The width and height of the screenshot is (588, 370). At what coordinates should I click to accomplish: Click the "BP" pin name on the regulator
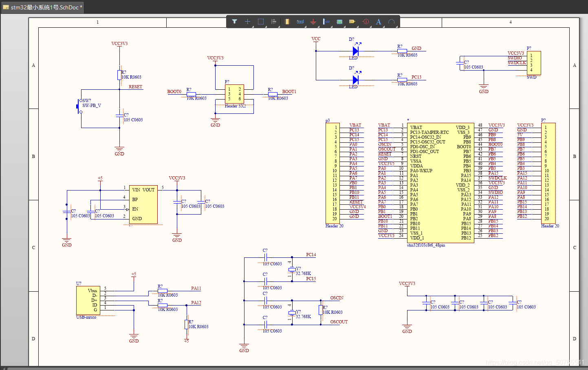[135, 199]
